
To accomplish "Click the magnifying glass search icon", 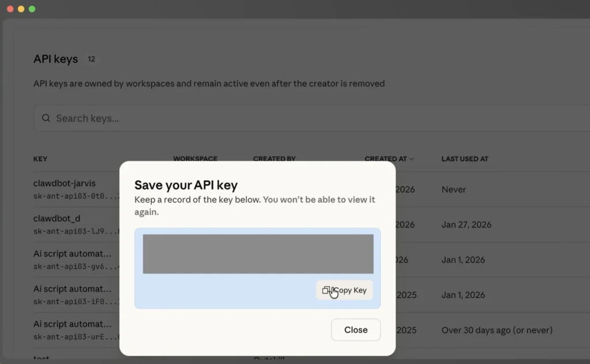I will [46, 118].
